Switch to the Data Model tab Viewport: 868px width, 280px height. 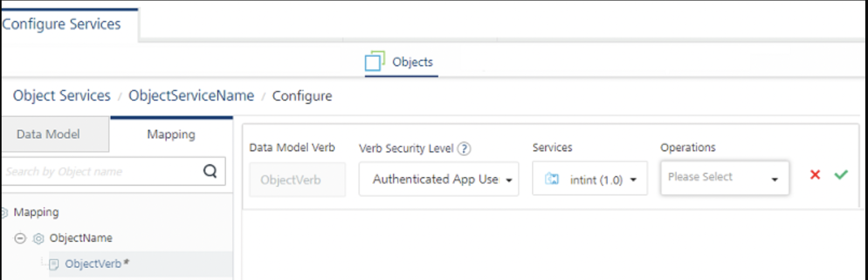tap(49, 134)
